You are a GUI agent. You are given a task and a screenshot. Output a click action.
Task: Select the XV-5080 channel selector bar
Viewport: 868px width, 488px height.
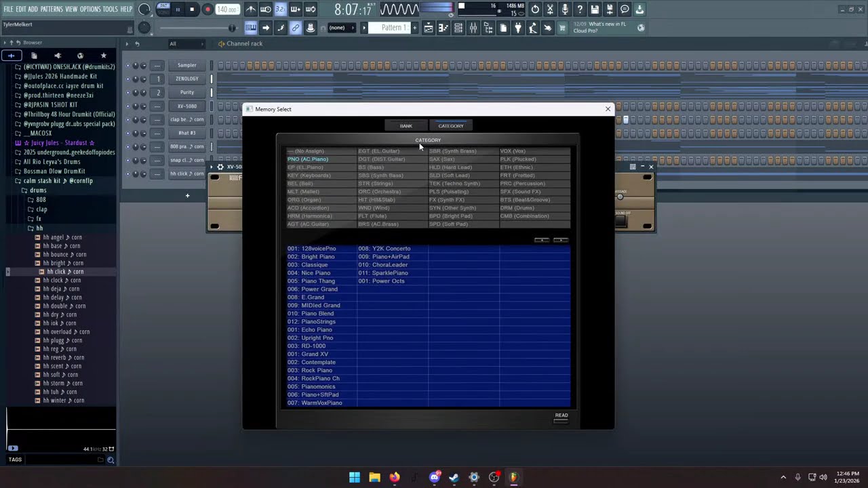point(211,106)
